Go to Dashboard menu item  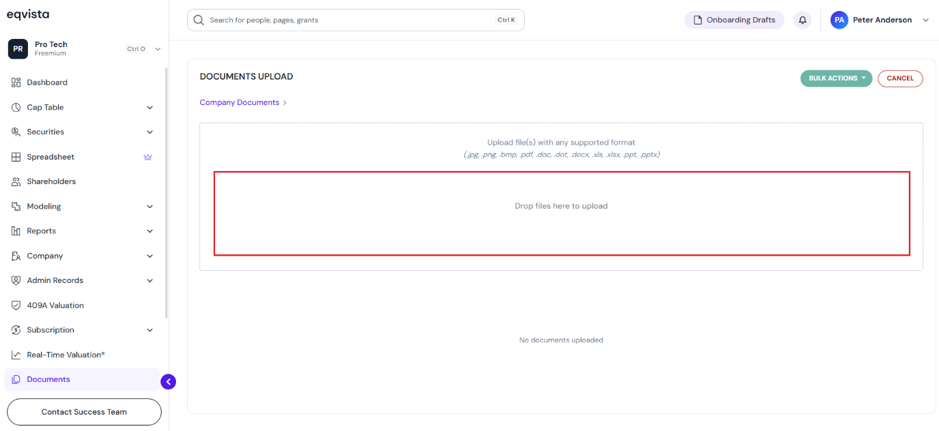[82, 83]
